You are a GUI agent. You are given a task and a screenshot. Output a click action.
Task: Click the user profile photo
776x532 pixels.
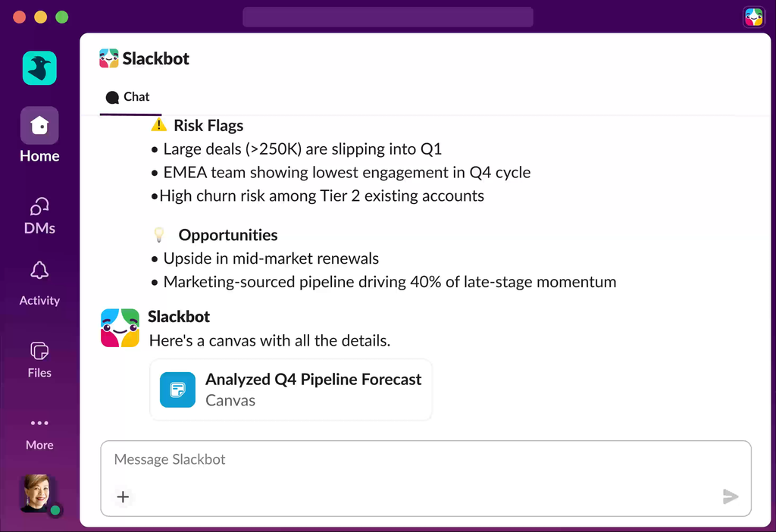point(36,493)
